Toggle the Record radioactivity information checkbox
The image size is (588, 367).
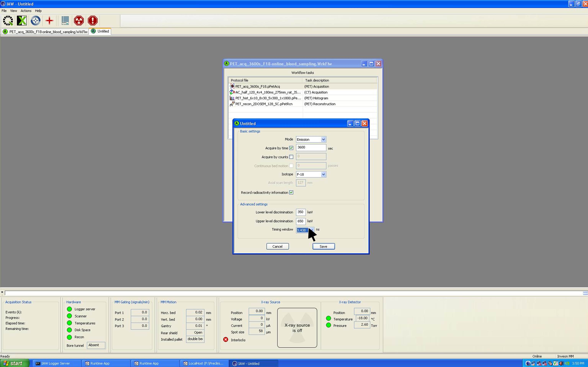coord(291,192)
